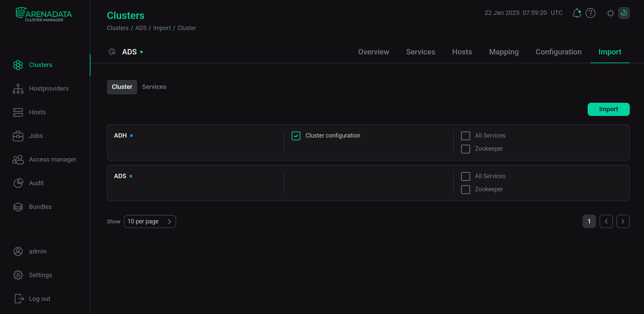The width and height of the screenshot is (644, 314).
Task: Click the Clusters page heading
Action: (126, 16)
